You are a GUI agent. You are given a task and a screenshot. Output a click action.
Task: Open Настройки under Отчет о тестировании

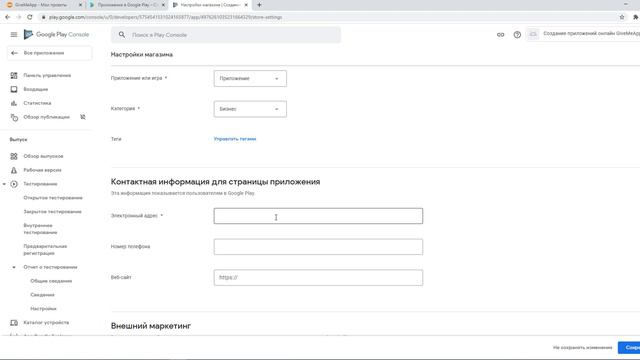click(43, 309)
